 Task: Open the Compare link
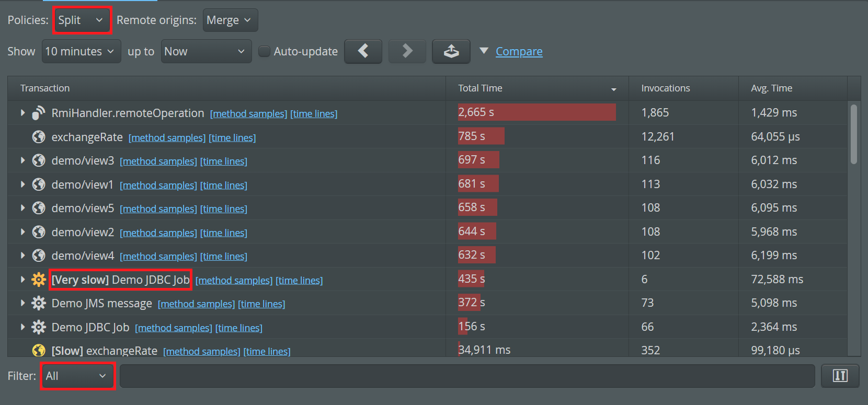pos(519,51)
